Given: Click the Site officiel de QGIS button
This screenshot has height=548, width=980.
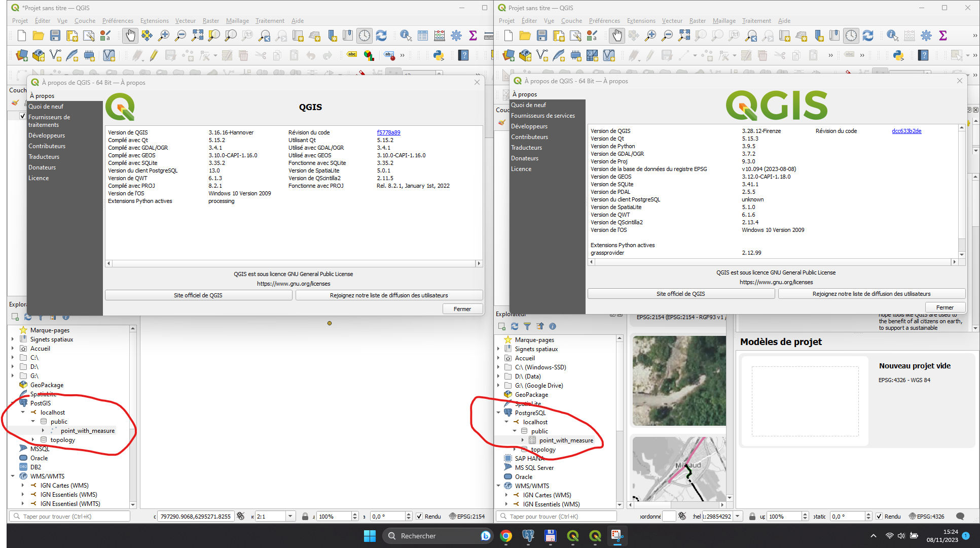Looking at the screenshot, I should point(198,295).
